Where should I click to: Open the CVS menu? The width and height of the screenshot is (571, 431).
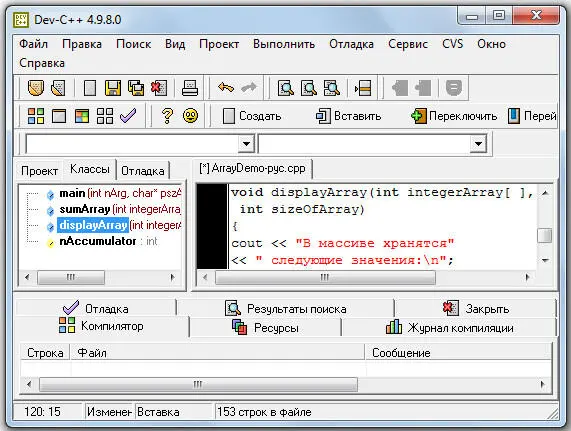point(453,44)
